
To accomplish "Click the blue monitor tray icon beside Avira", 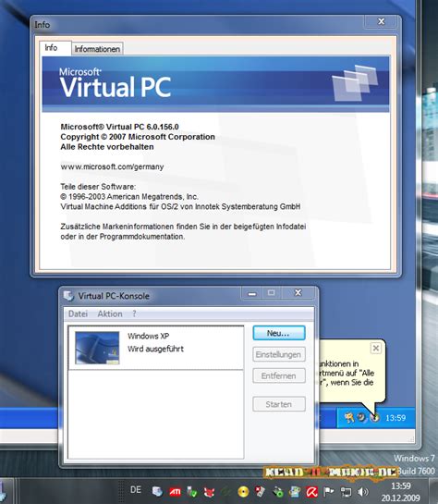I will pos(295,491).
